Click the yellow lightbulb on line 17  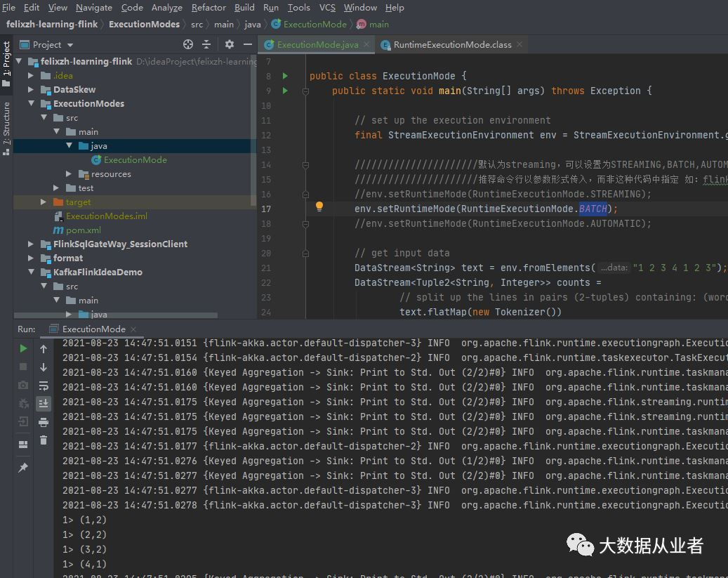(x=319, y=207)
